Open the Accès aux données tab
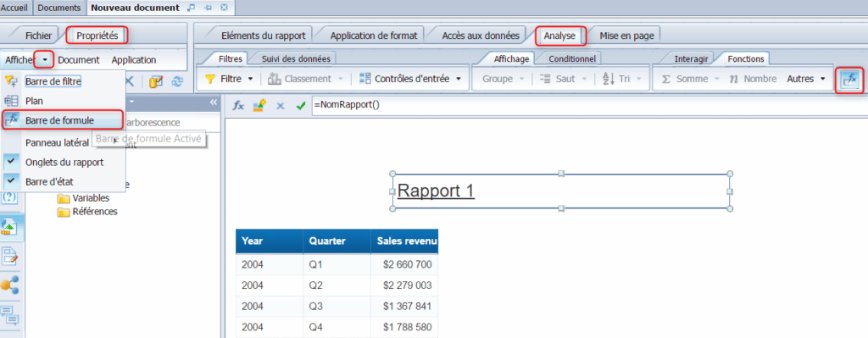 pyautogui.click(x=480, y=36)
